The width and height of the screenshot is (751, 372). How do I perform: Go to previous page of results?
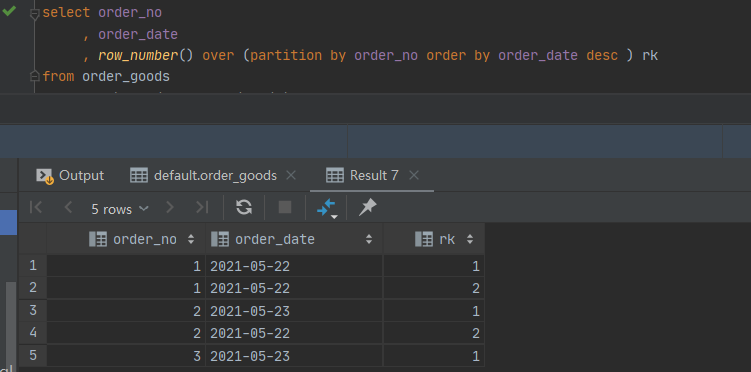coord(68,207)
